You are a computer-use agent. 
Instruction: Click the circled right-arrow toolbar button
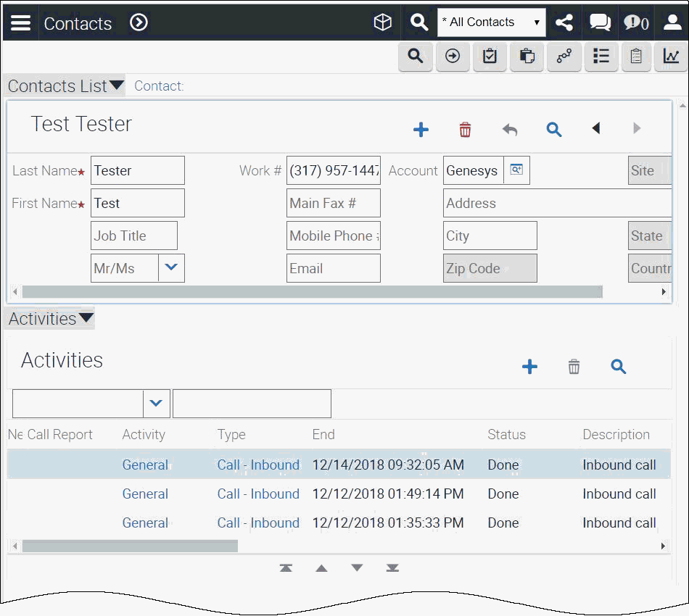(x=453, y=57)
